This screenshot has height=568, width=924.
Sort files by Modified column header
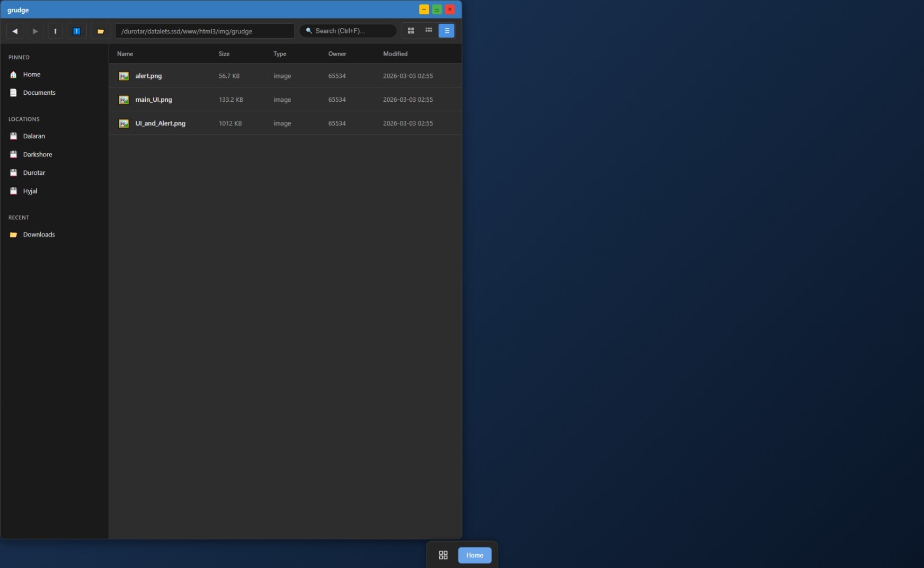395,54
